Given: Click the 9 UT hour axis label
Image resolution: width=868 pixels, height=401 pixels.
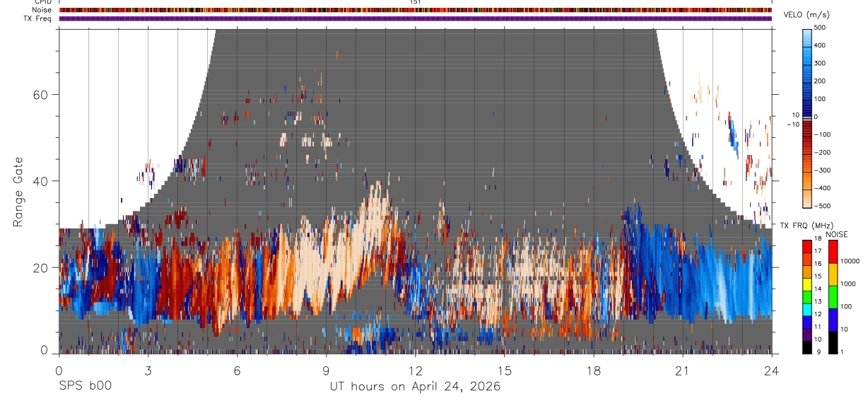Looking at the screenshot, I should pos(326,371).
